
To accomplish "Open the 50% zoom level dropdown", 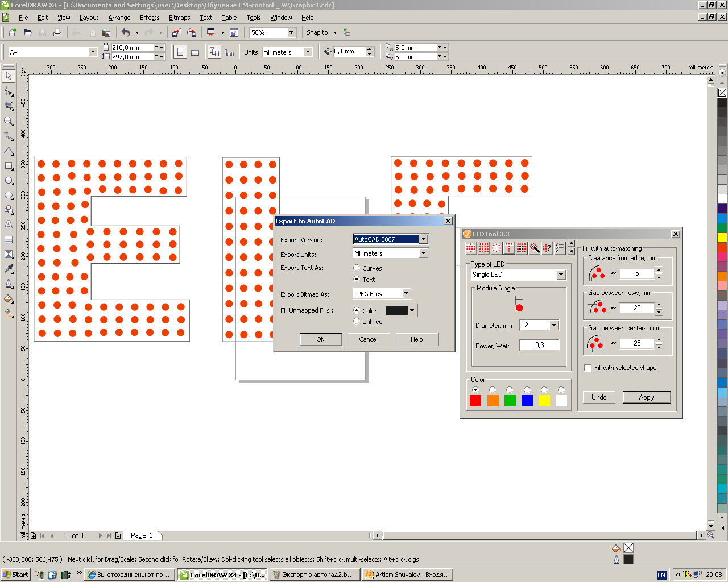I will 292,32.
